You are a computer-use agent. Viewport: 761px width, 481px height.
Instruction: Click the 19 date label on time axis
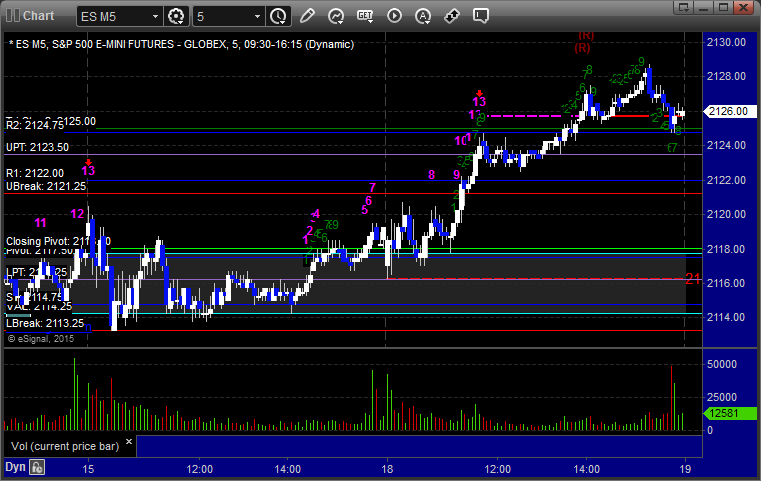685,469
